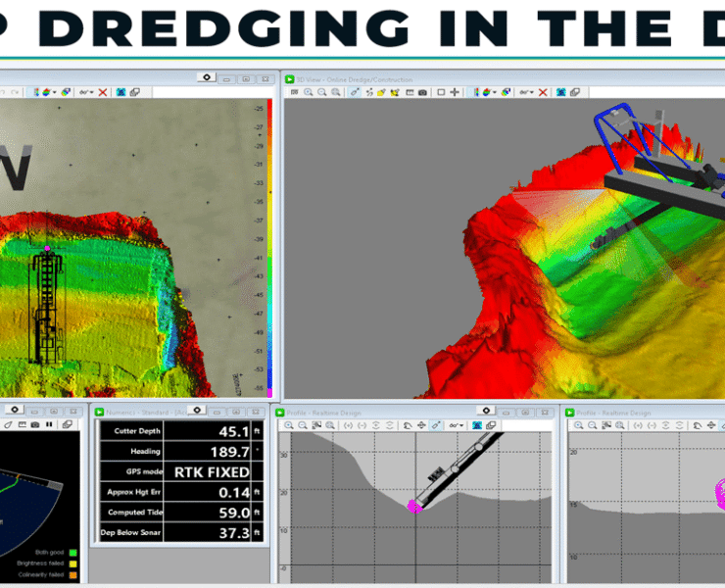Click rectangle select icon in 3D View toolbar
The image size is (725, 588).
(x=441, y=92)
